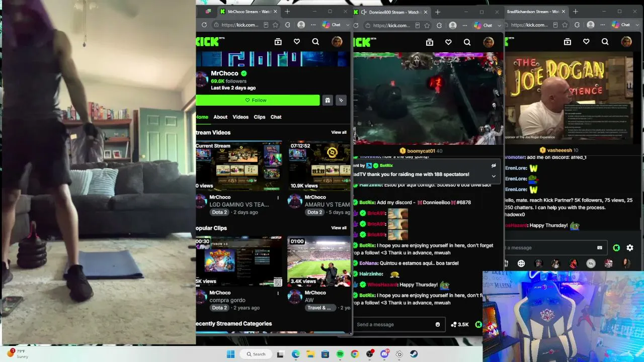This screenshot has height=362, width=644.
Task: Open the emote panel icon inside BradRichardson message box
Action: [x=599, y=247]
